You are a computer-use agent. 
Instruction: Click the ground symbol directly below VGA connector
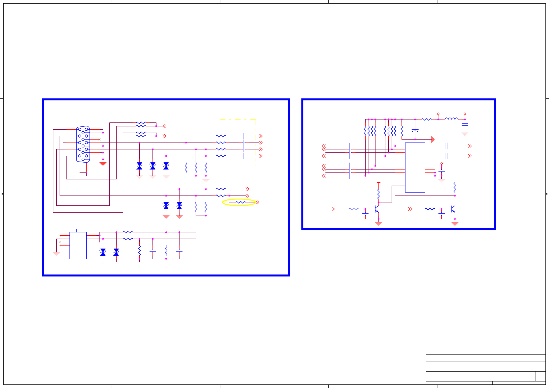[x=86, y=177]
